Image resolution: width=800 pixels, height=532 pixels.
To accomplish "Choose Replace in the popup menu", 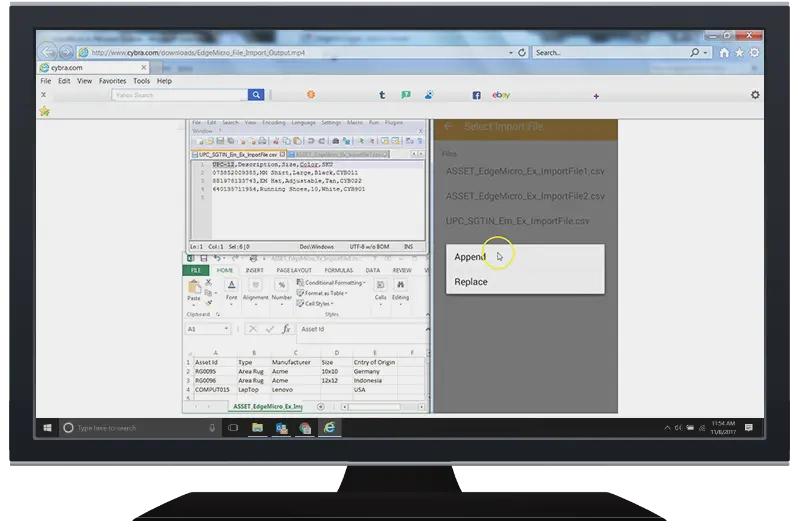I will pyautogui.click(x=471, y=282).
